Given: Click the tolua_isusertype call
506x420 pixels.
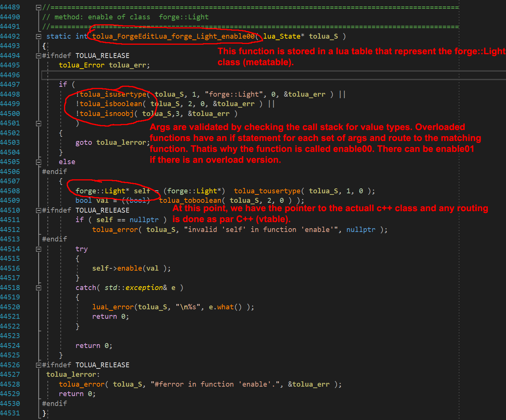Looking at the screenshot, I should [x=113, y=94].
